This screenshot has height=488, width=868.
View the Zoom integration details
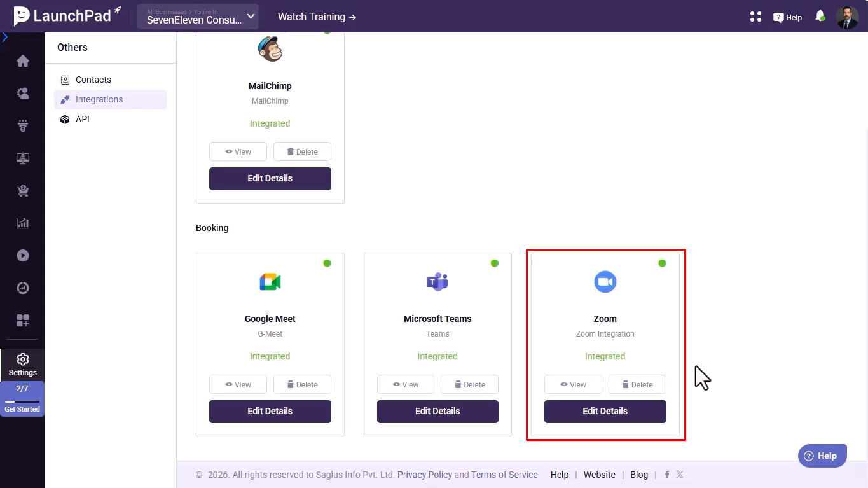(572, 384)
